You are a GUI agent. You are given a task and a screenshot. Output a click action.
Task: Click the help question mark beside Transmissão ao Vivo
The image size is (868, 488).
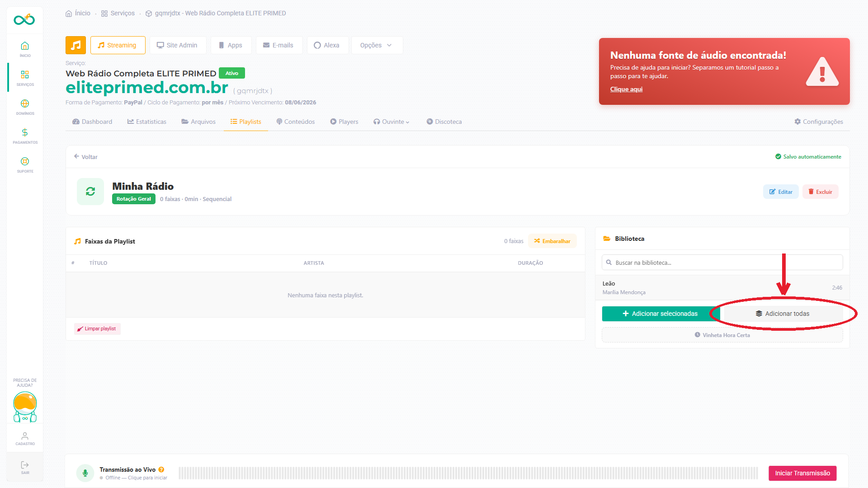tap(161, 469)
